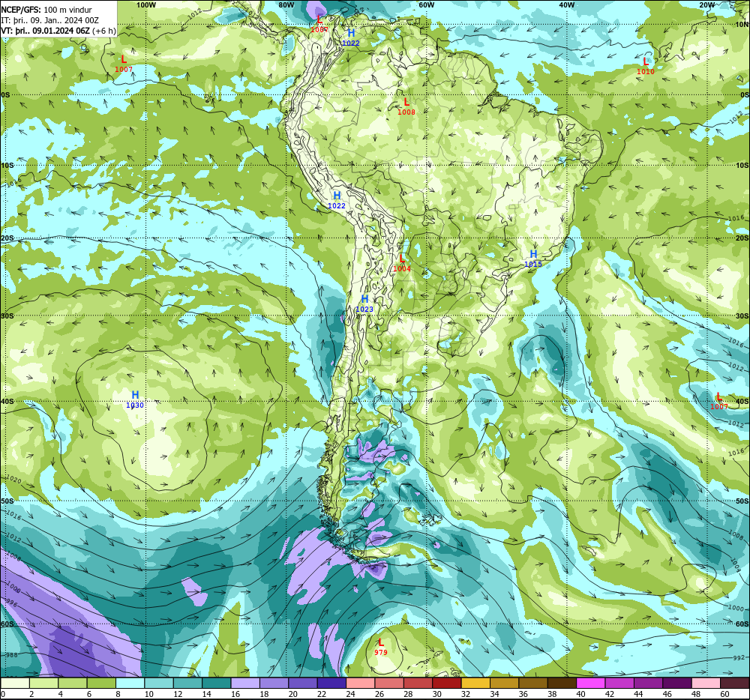
Task: Choose the 18–20 purple legend swatch
Action: (x=274, y=684)
